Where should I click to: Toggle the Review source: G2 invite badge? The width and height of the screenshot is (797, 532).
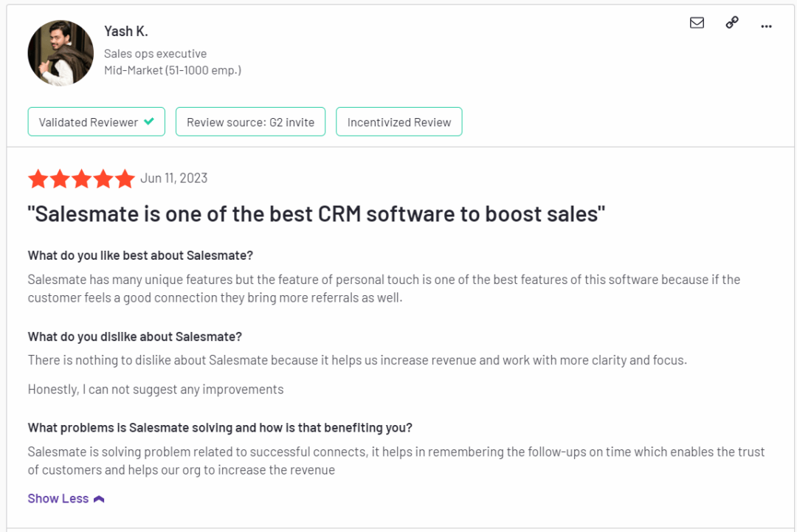click(x=250, y=121)
